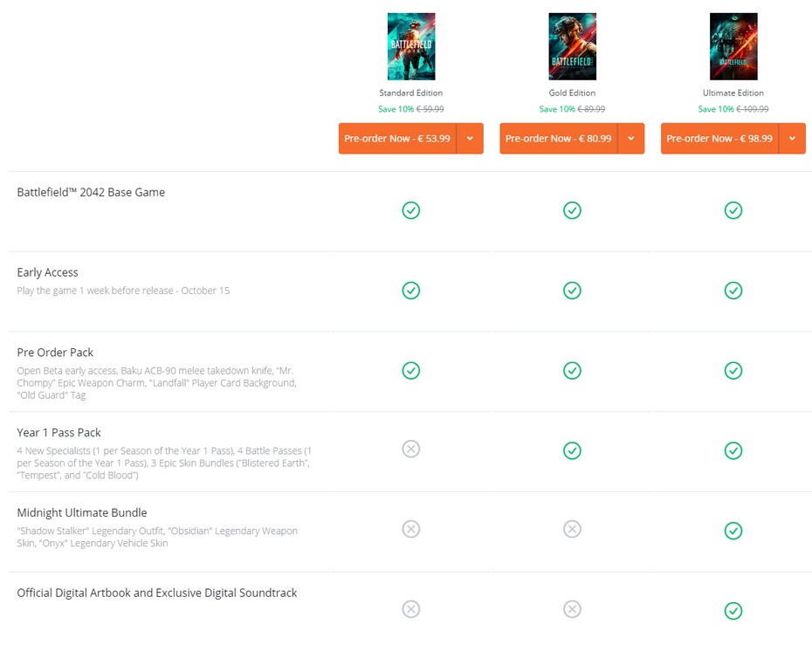Image resolution: width=812 pixels, height=645 pixels.
Task: Click Ultimate Edition check for Midnight Ultimate Bundle
Action: pyautogui.click(x=733, y=531)
